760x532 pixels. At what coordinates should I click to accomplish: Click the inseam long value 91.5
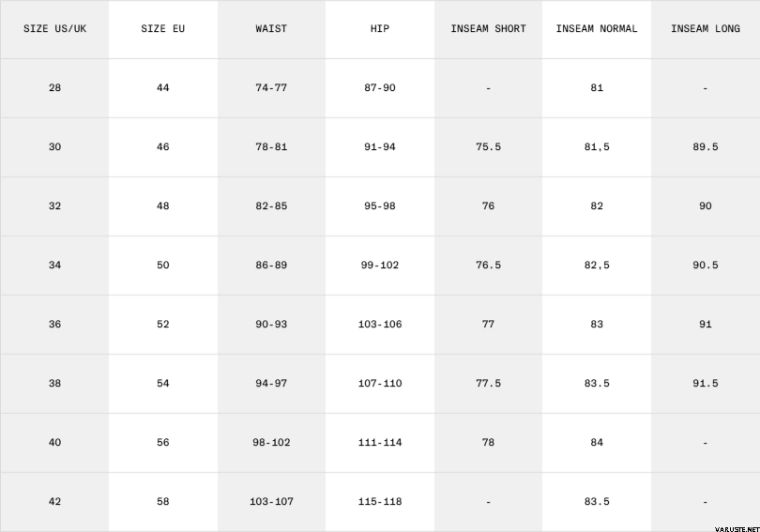click(x=706, y=384)
